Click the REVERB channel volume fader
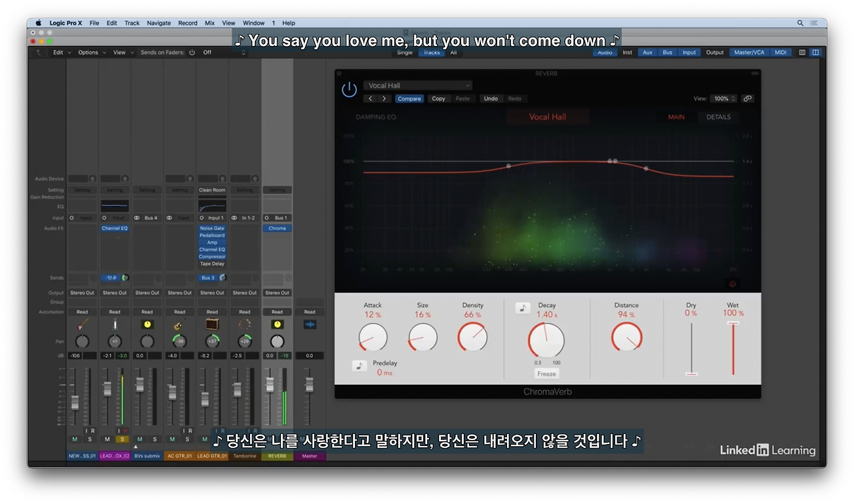Screen dimensions: 854x504 point(270,385)
